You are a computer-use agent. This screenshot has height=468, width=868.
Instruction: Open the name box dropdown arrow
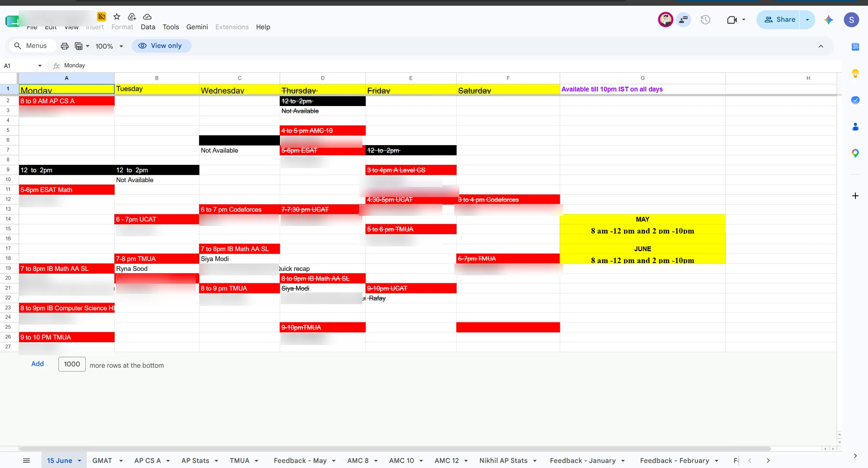(x=40, y=66)
